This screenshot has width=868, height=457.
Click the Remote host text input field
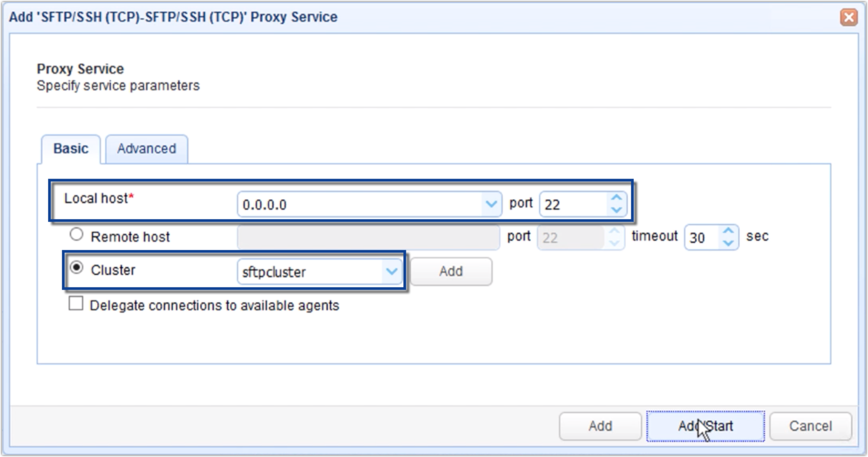[367, 237]
